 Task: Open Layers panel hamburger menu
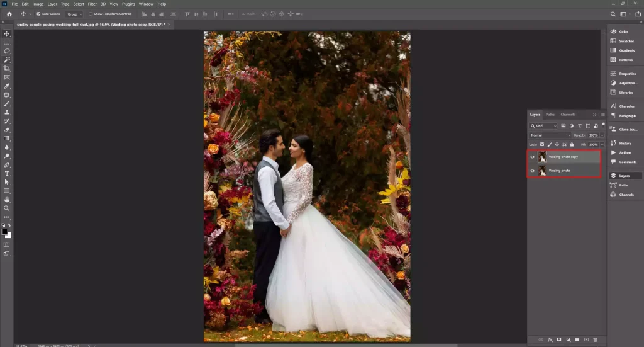click(603, 115)
